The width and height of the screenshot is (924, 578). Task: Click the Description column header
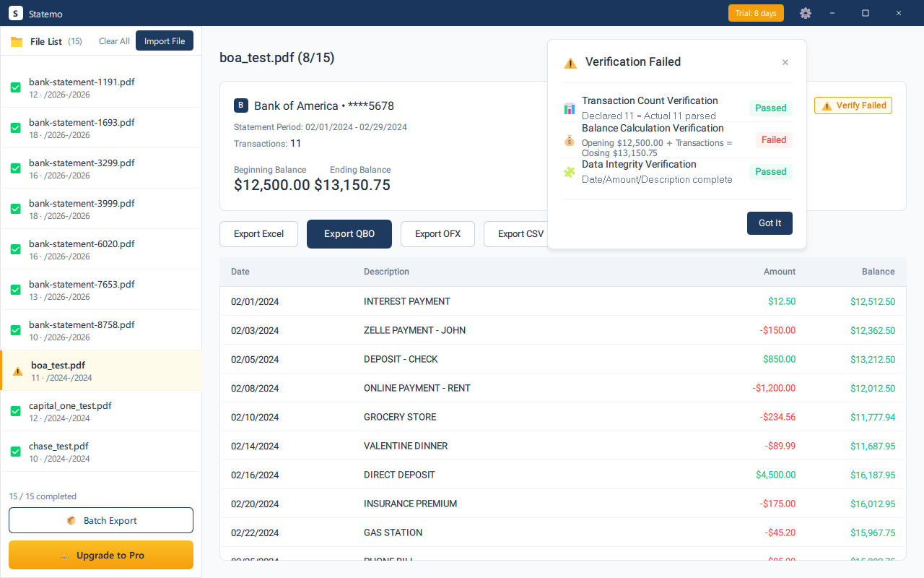pos(386,272)
